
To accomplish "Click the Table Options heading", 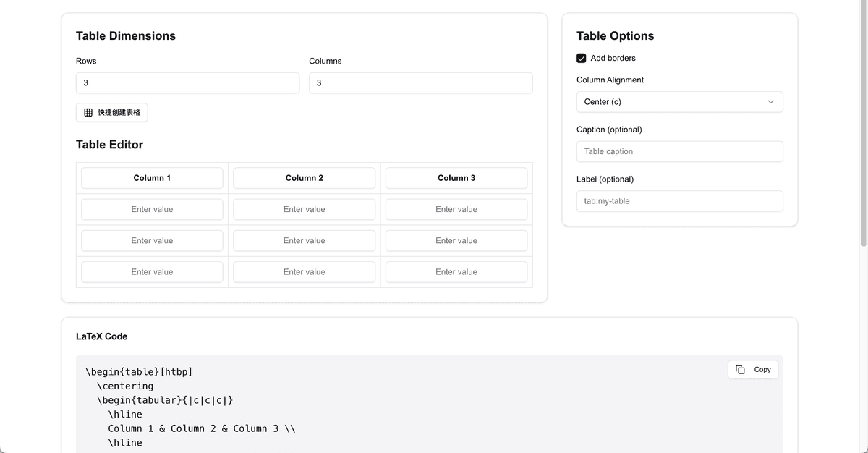I will [x=615, y=36].
